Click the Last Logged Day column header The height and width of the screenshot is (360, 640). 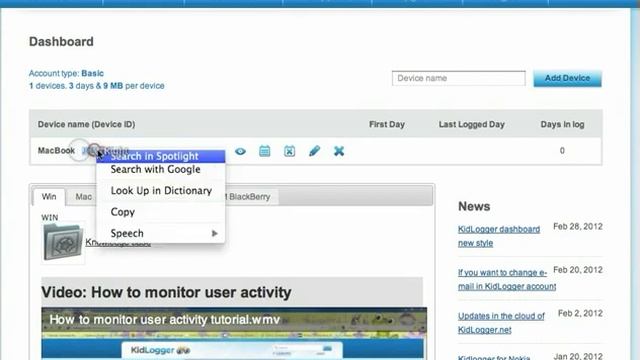tap(472, 124)
